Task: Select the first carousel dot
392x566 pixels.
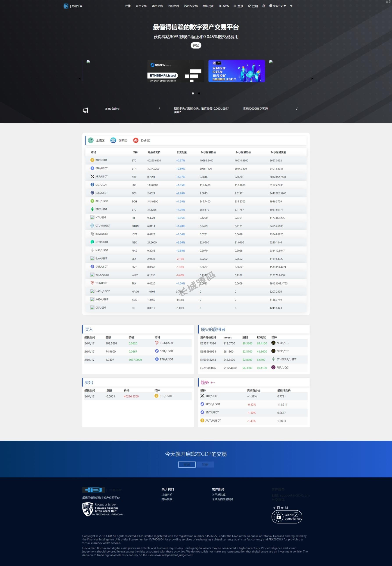Action: (193, 93)
